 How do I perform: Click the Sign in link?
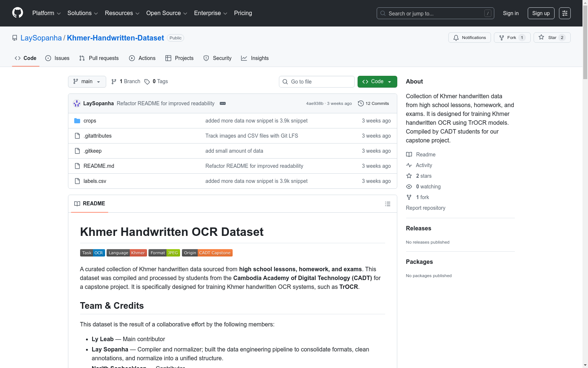coord(511,13)
